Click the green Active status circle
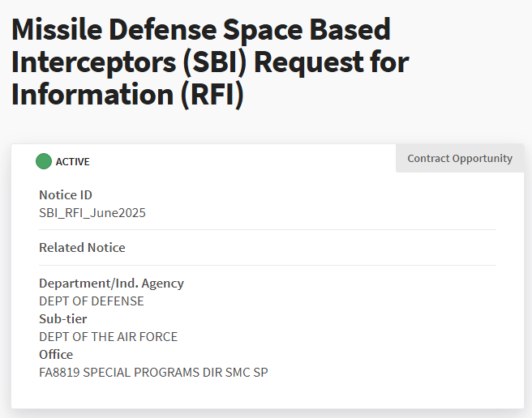Image resolution: width=532 pixels, height=418 pixels. (x=44, y=161)
